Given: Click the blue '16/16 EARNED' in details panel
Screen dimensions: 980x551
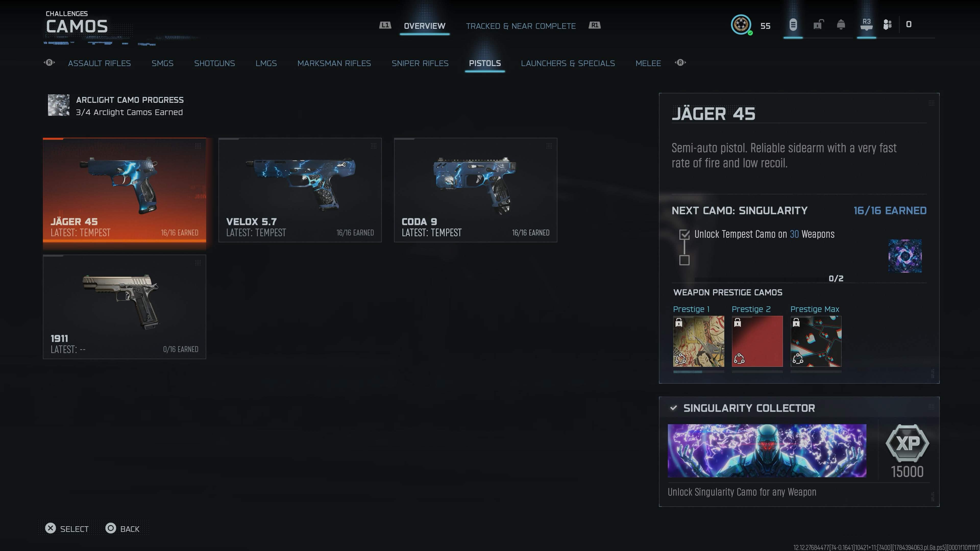Looking at the screenshot, I should pos(890,211).
